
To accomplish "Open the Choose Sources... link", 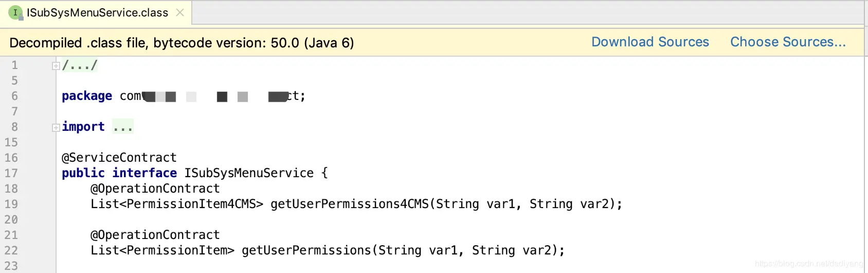I will [788, 42].
